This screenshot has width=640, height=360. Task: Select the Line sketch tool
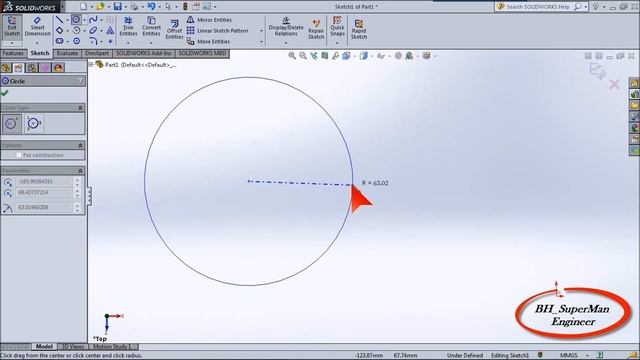[x=60, y=20]
